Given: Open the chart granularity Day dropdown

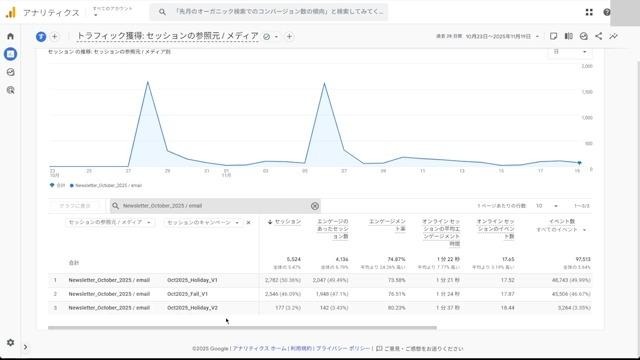Looking at the screenshot, I should coord(570,52).
